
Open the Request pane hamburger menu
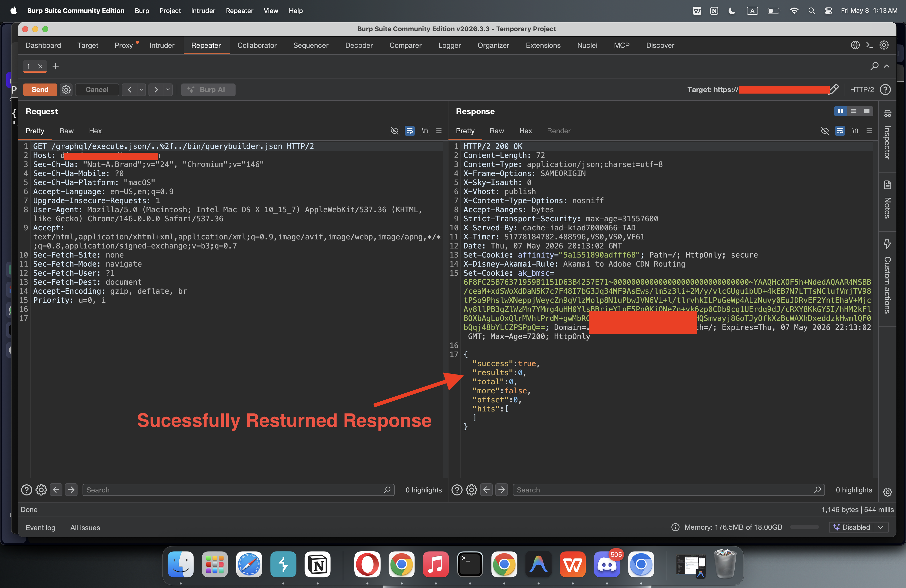pyautogui.click(x=439, y=131)
